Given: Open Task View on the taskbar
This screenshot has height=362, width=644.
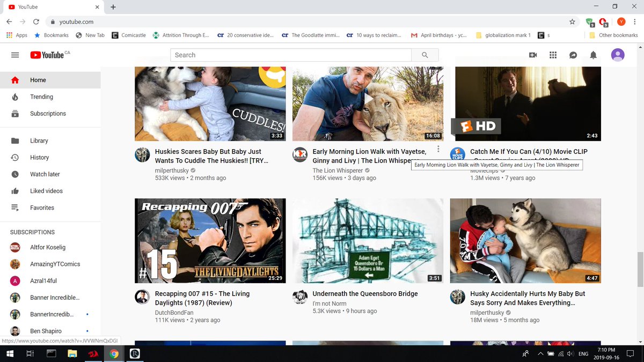Looking at the screenshot, I should click(x=30, y=353).
